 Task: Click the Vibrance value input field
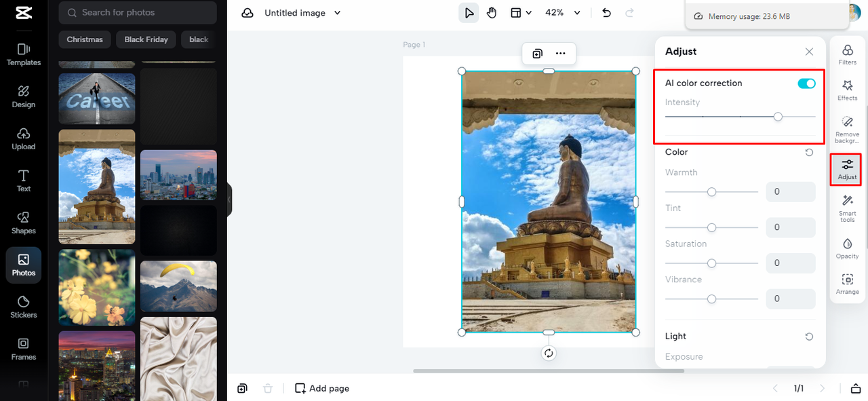click(x=791, y=299)
